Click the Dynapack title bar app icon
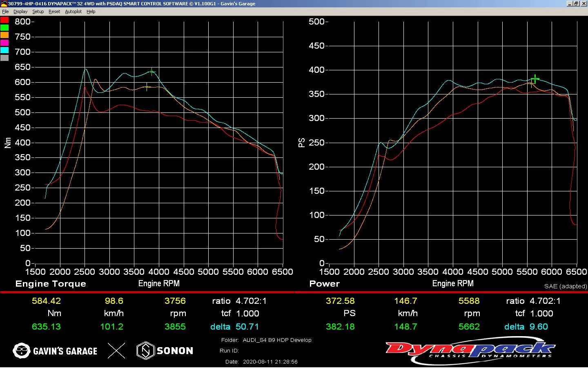This screenshot has width=588, height=368. [x=4, y=4]
